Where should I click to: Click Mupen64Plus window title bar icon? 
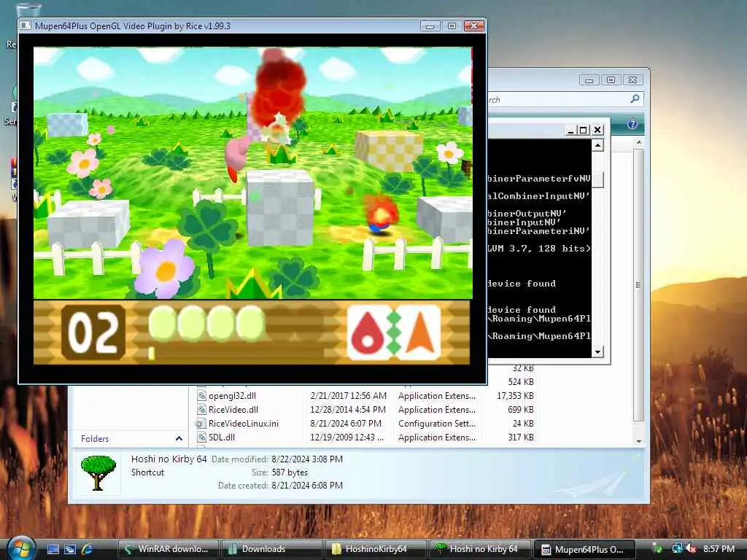tap(26, 26)
